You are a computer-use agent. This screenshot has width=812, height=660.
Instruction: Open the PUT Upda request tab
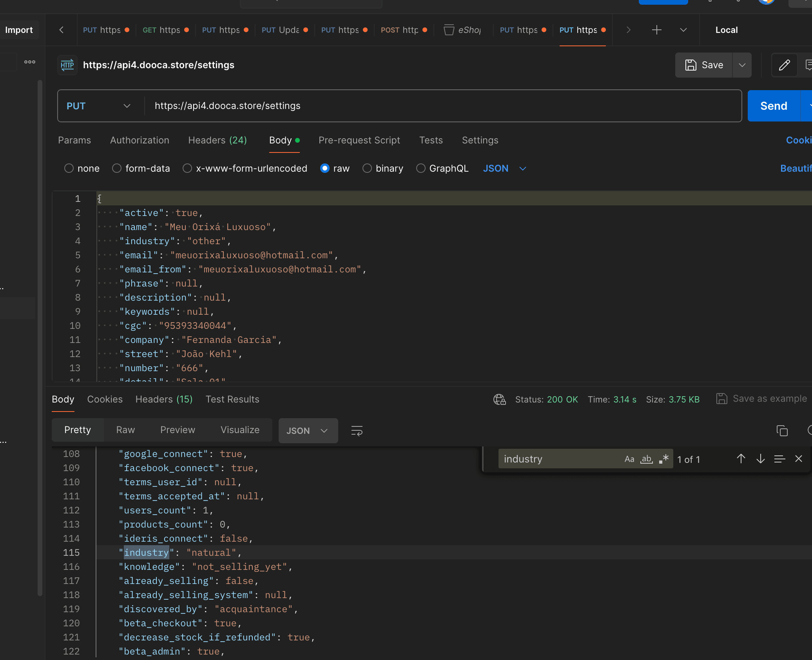coord(285,30)
